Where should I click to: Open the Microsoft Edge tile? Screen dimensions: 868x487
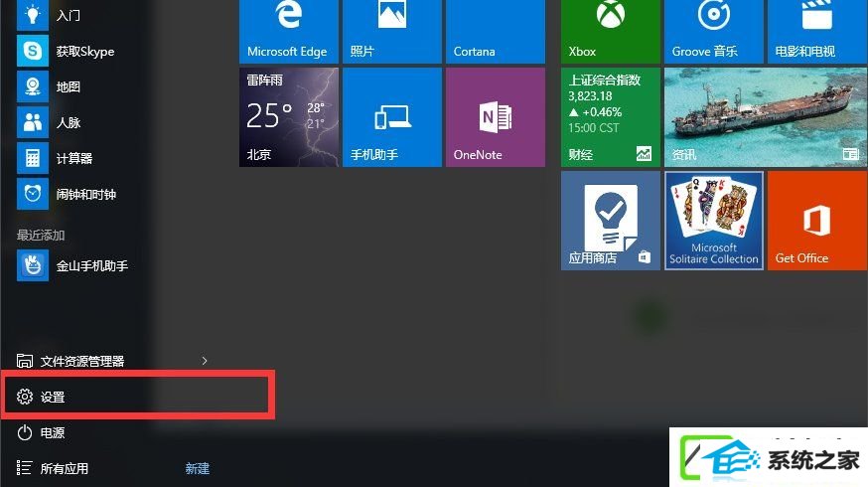(288, 32)
